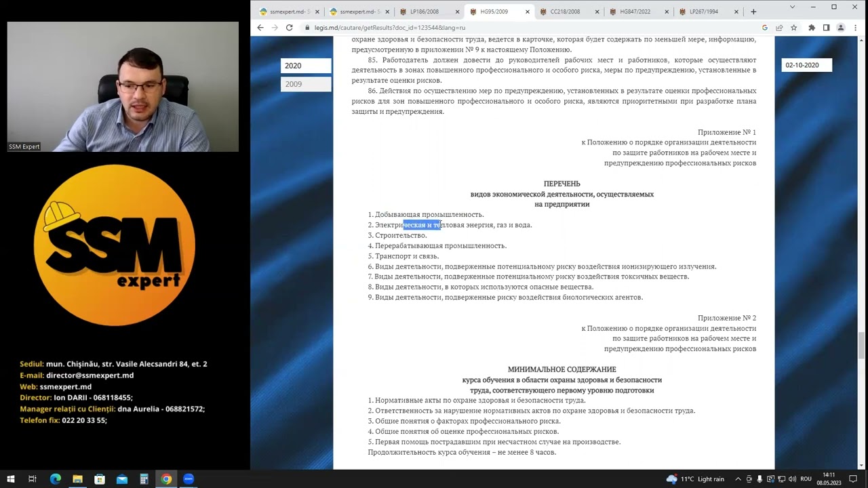Click the heading "МИНИМАЛЬНОЕ СОДЕРЖАНИЕ"
Screen dimensions: 868x488
(562, 369)
